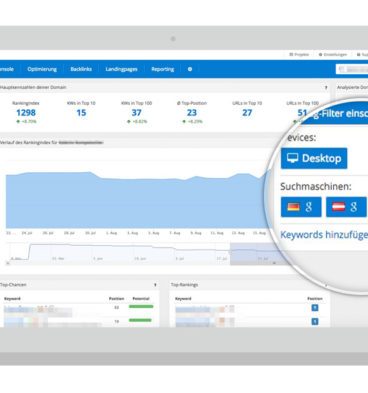Select the Desktop device filter button
The image size is (368, 393).
tap(314, 158)
